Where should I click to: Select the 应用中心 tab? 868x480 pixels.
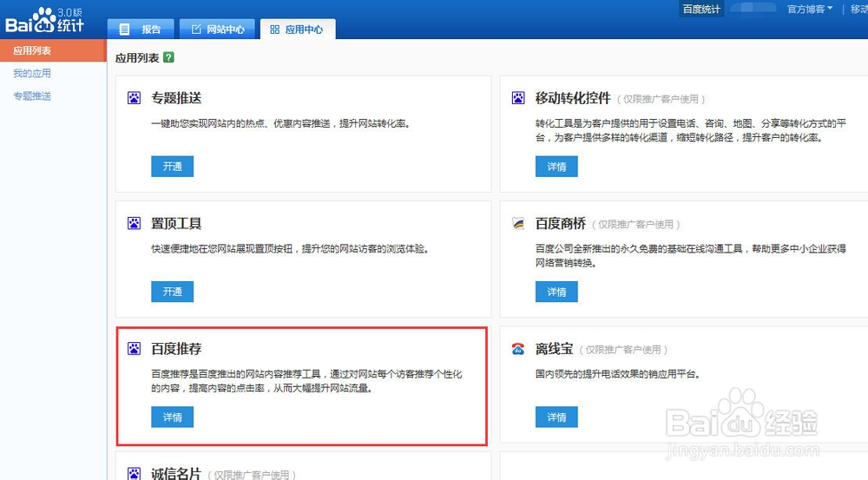[x=298, y=30]
